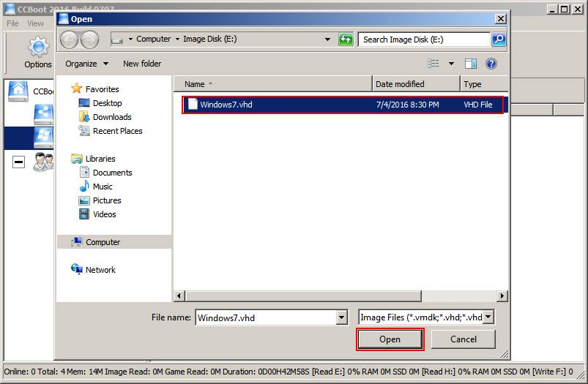Click the Options gear icon in CCBoot
Screen dimensions: 588x384
[x=38, y=48]
